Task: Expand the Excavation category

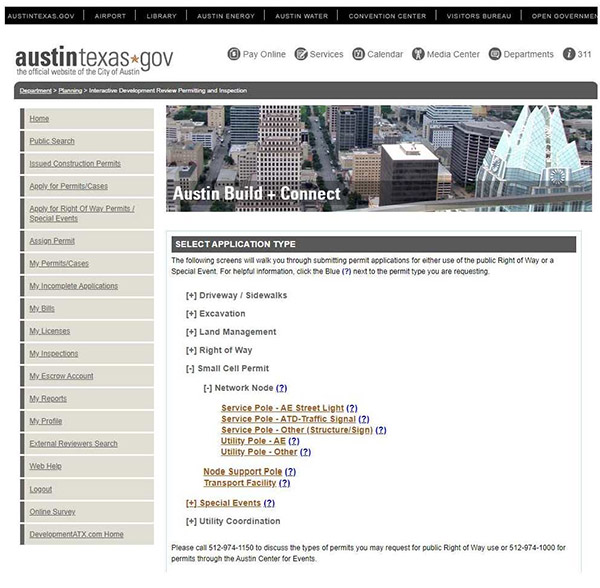Action: pyautogui.click(x=191, y=314)
